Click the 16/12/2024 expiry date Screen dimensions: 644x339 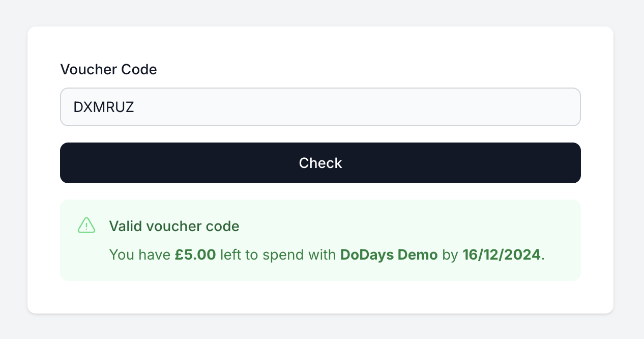click(501, 255)
